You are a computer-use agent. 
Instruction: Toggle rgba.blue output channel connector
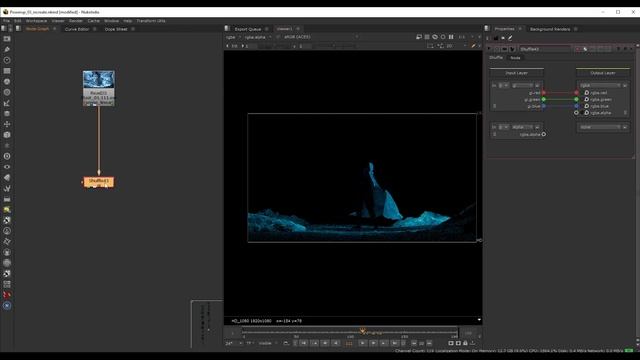tap(576, 106)
